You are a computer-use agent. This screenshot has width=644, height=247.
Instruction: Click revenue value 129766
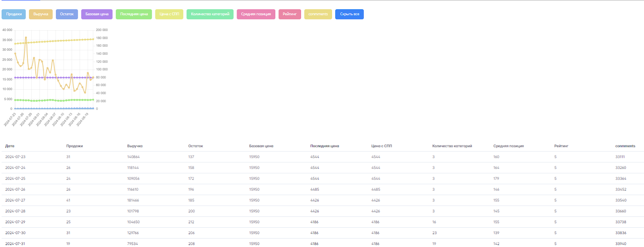tap(134, 233)
